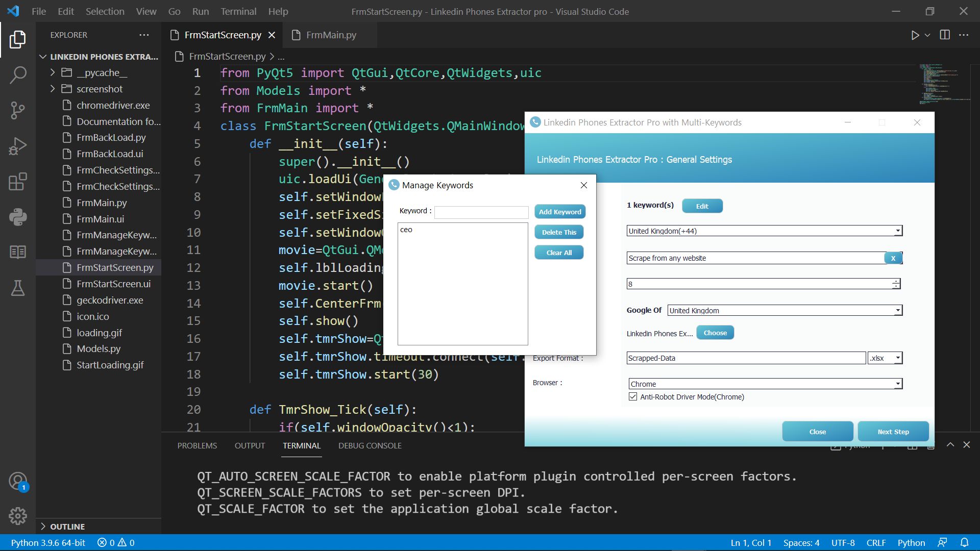Screen dimensions: 980x551
Task: Open the Terminal menu
Action: click(238, 11)
